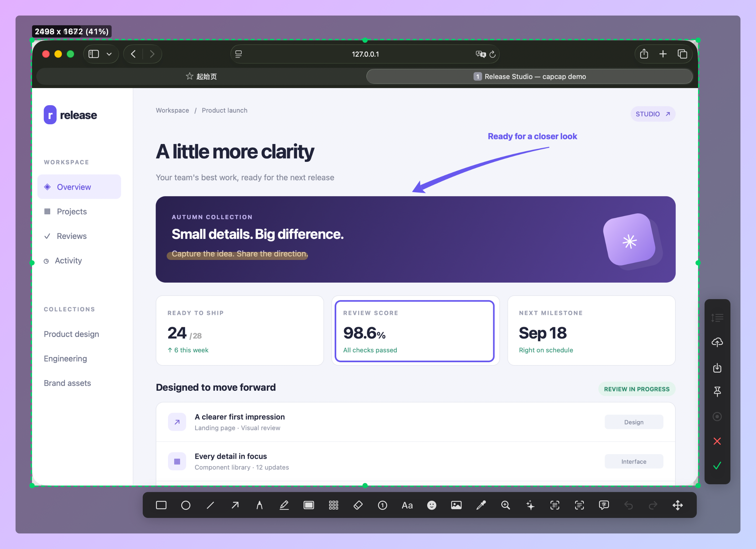Select the numbered step marker tool
This screenshot has height=549, width=756.
tap(382, 505)
